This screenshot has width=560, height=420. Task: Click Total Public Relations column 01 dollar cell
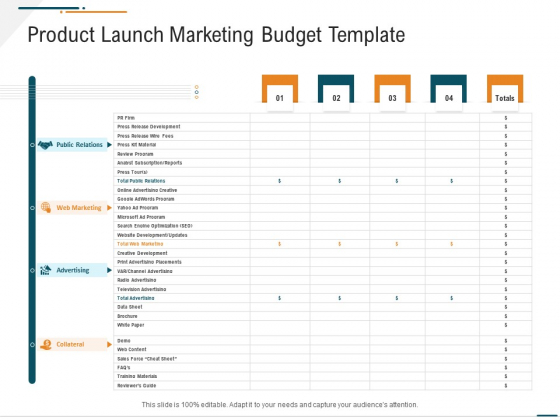click(280, 181)
